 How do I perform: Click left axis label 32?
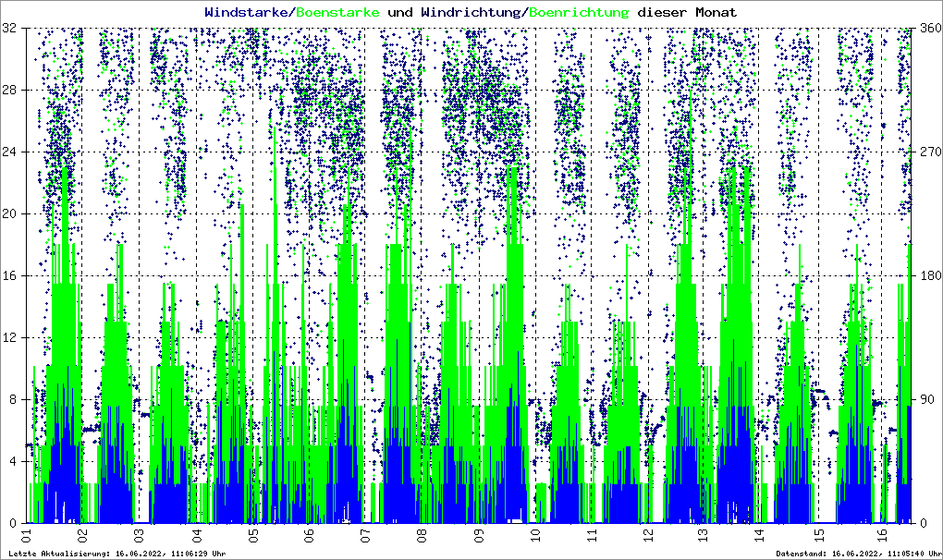[x=9, y=28]
